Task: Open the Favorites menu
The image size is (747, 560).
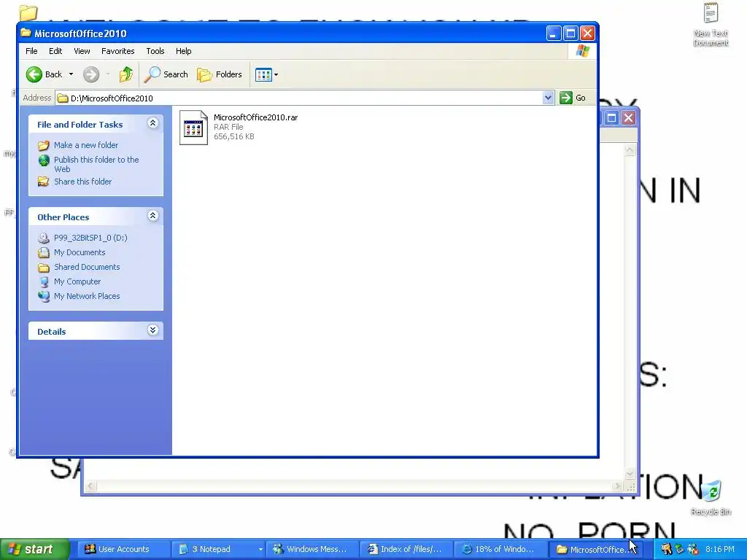Action: [117, 51]
